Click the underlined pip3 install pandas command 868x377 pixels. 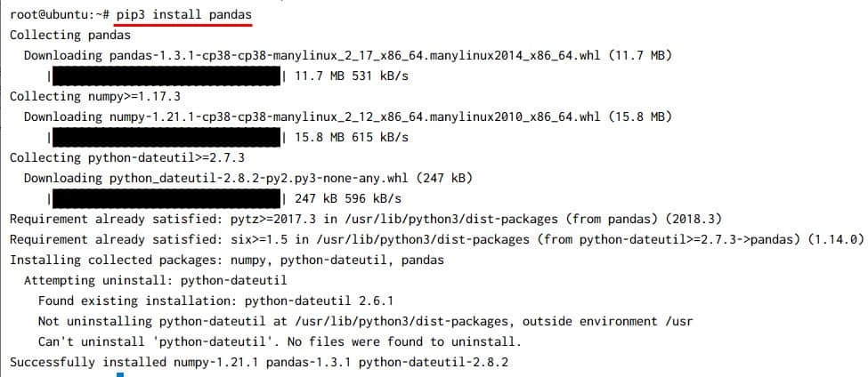pyautogui.click(x=183, y=15)
